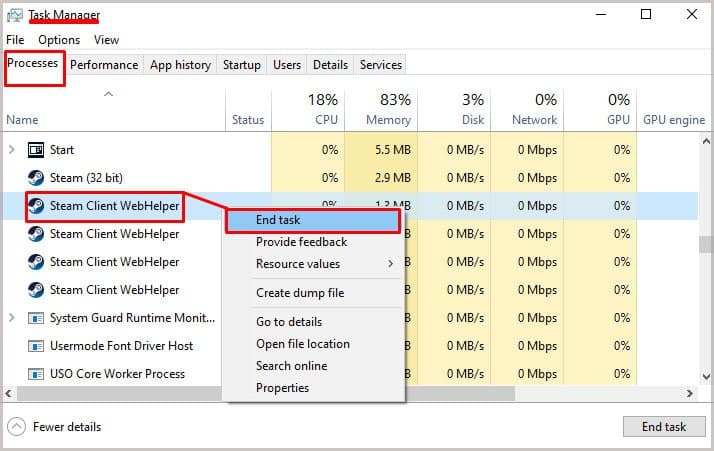Sort by the GPU column header
The image size is (714, 451).
pos(600,111)
